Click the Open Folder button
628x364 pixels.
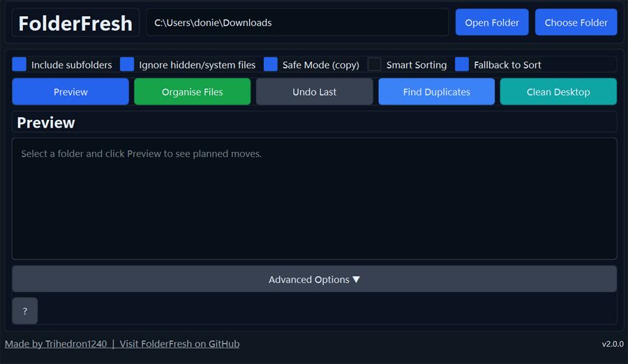tap(492, 22)
